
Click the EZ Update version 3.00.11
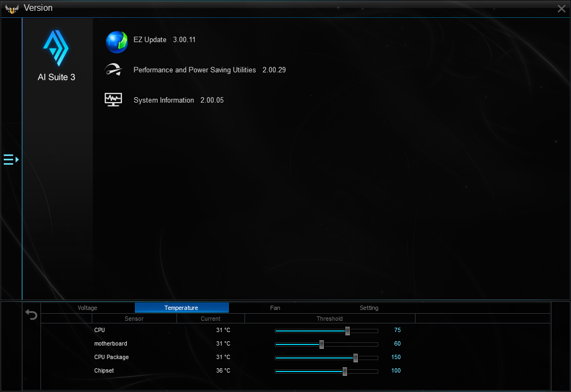(x=184, y=40)
